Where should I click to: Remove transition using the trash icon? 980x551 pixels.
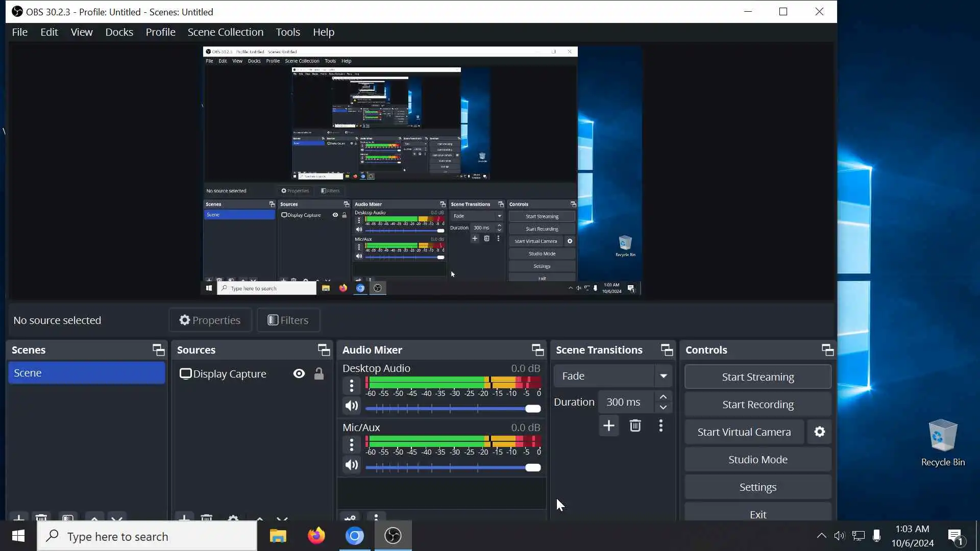point(635,426)
